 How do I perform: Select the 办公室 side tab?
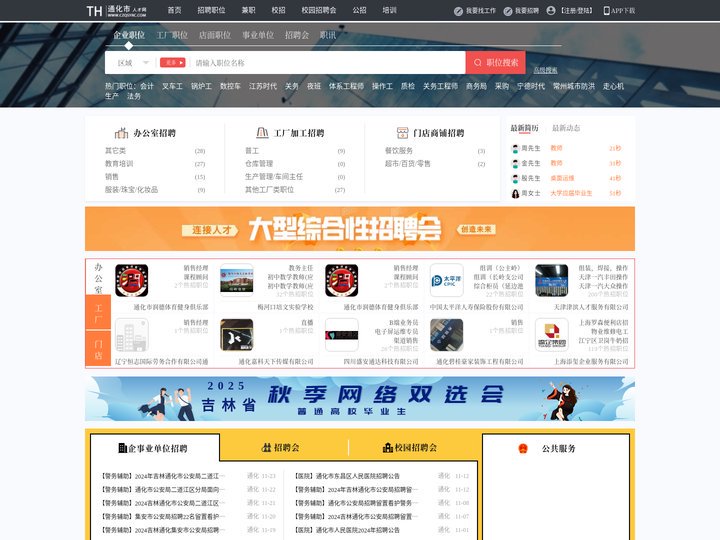pos(98,278)
